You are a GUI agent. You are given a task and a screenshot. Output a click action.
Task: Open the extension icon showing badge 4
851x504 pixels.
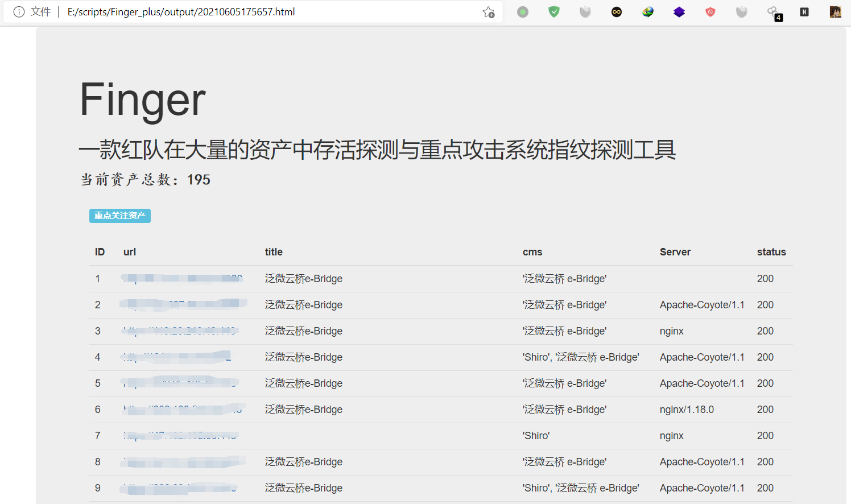(774, 13)
